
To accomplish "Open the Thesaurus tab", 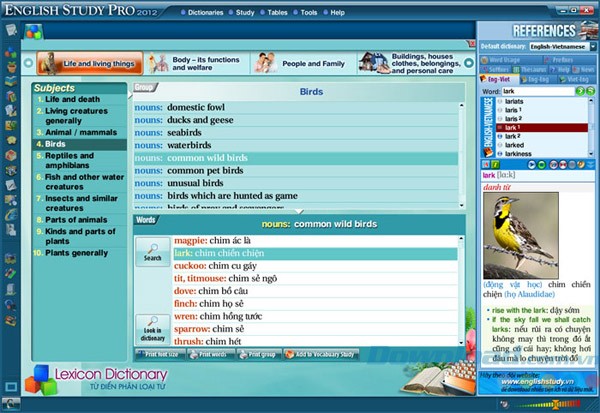I will pyautogui.click(x=531, y=69).
